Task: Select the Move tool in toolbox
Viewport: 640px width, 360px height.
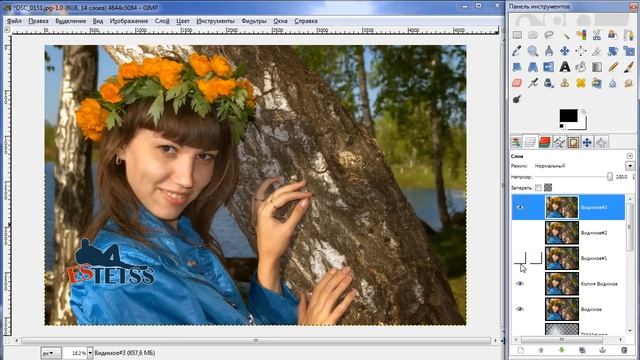Action: (x=565, y=51)
